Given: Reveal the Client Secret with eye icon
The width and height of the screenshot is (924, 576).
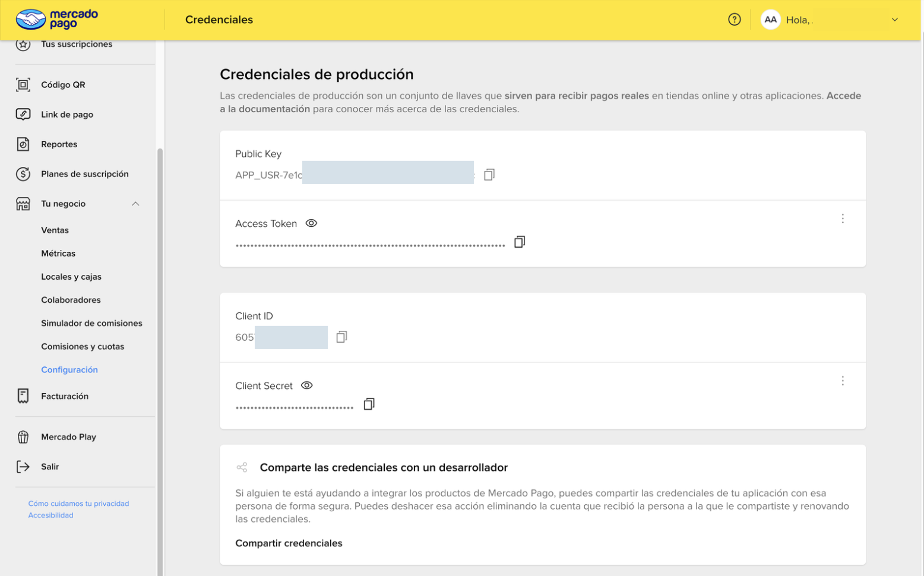Looking at the screenshot, I should pos(306,385).
